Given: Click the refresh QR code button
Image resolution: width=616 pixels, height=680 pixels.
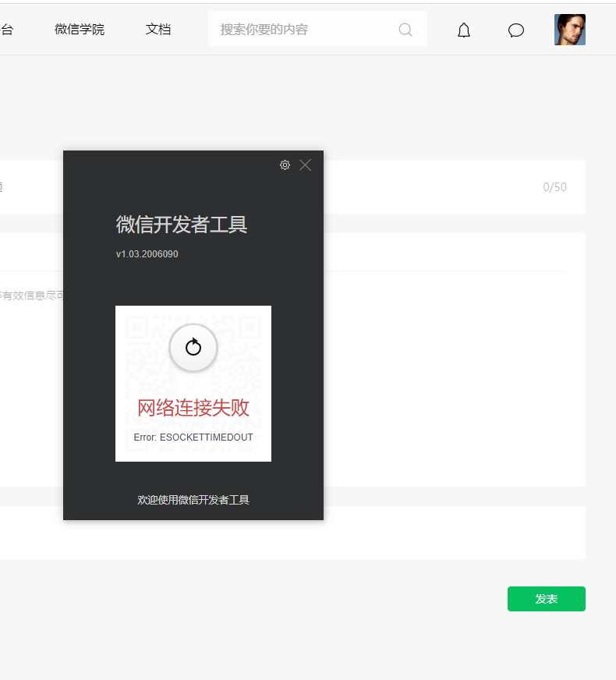Looking at the screenshot, I should 193,348.
